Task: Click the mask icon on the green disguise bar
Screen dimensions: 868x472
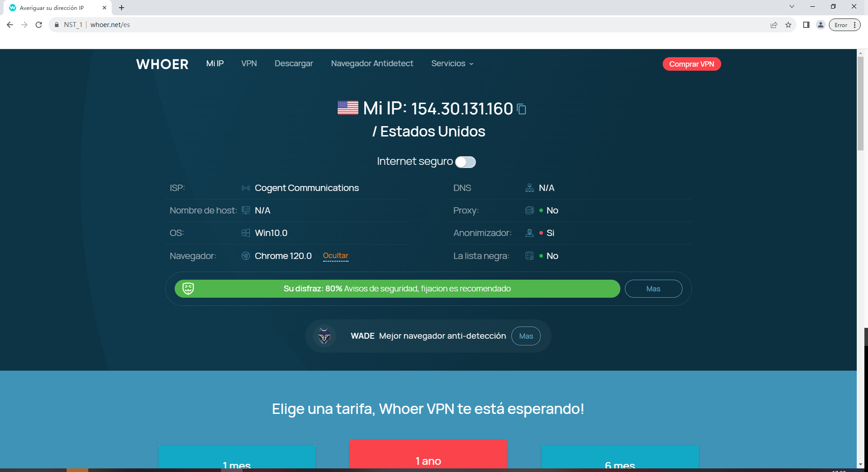Action: 189,288
